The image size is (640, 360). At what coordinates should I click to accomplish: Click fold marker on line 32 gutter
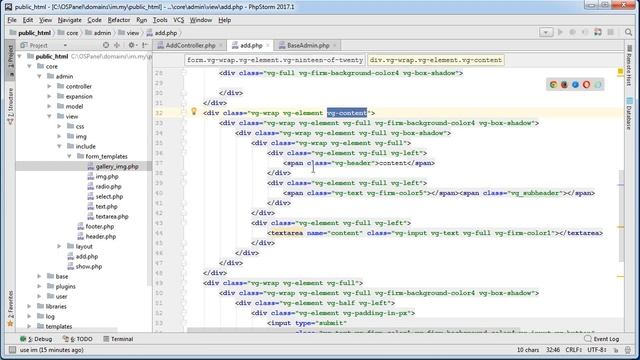coord(184,113)
